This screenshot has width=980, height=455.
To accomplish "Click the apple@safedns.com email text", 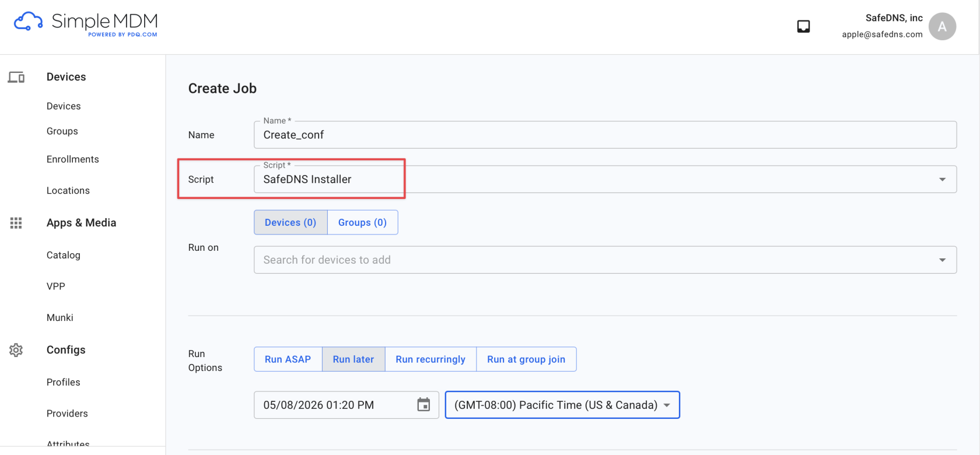I will [x=882, y=34].
